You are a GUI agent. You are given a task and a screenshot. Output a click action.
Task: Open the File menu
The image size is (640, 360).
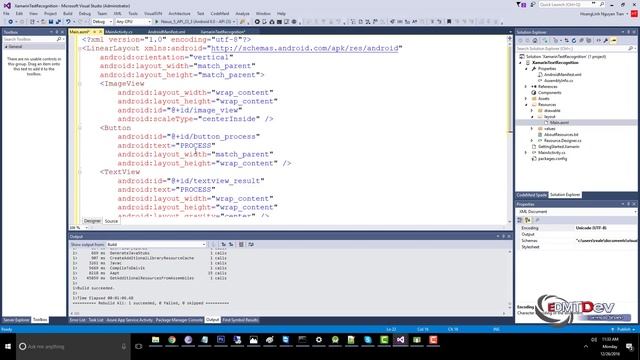point(6,13)
